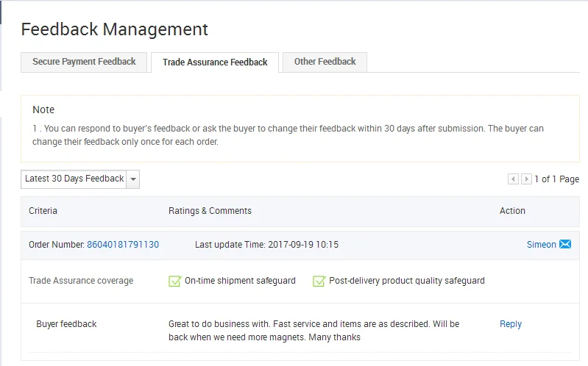Viewport: 588px width, 366px height.
Task: Click the Simeon buyer name link
Action: tap(541, 245)
